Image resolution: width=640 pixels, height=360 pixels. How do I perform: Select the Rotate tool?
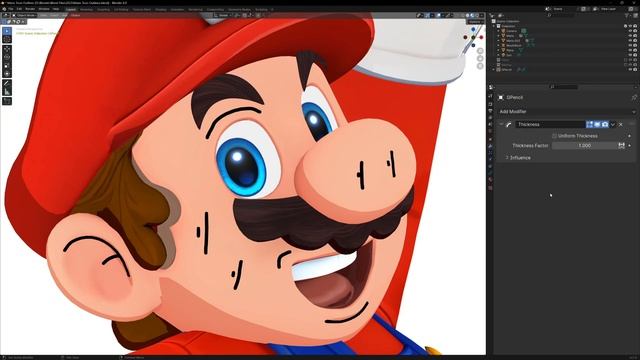coord(7,57)
